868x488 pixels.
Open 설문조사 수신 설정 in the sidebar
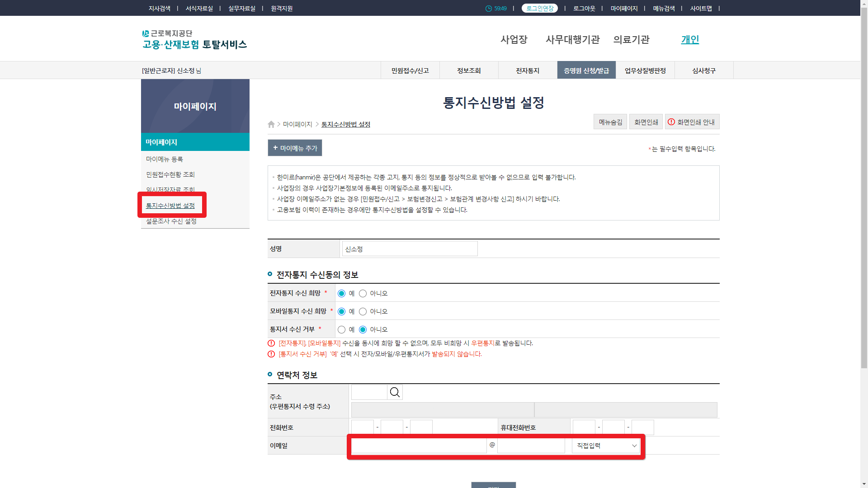[171, 221]
